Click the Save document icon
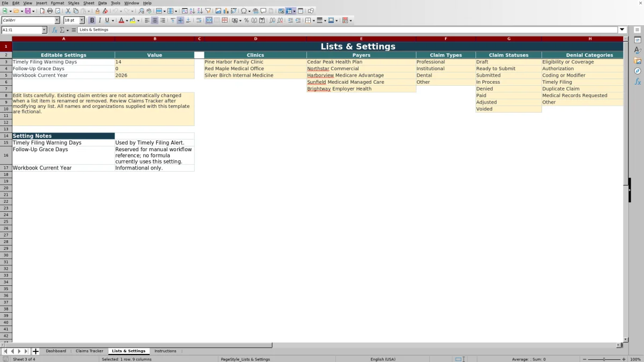Image resolution: width=644 pixels, height=362 pixels. (x=27, y=11)
